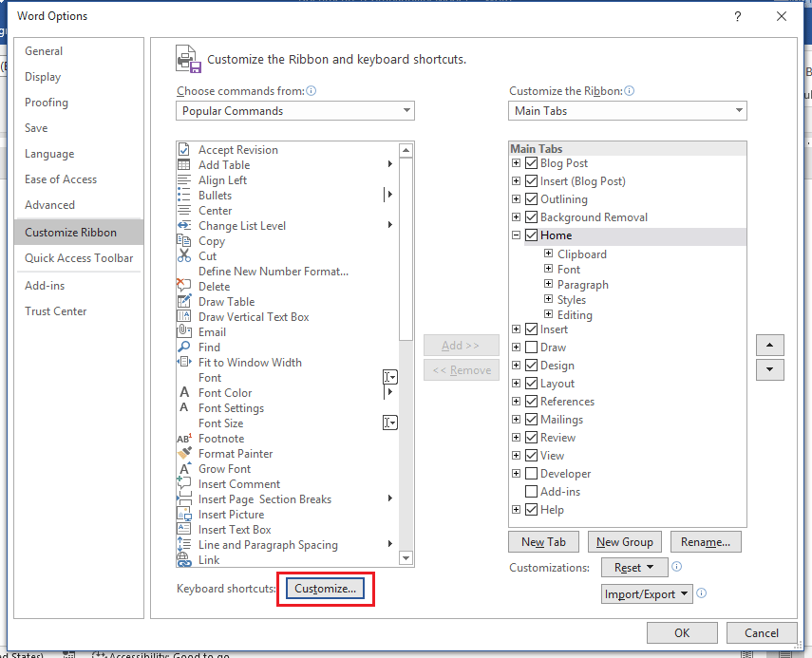Uncheck the Outlining tab checkbox

tap(531, 199)
